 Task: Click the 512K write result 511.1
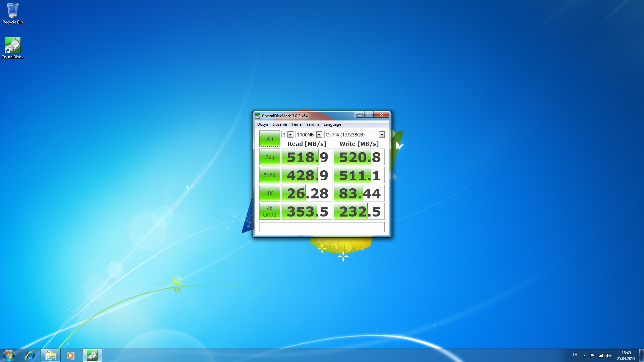point(359,175)
